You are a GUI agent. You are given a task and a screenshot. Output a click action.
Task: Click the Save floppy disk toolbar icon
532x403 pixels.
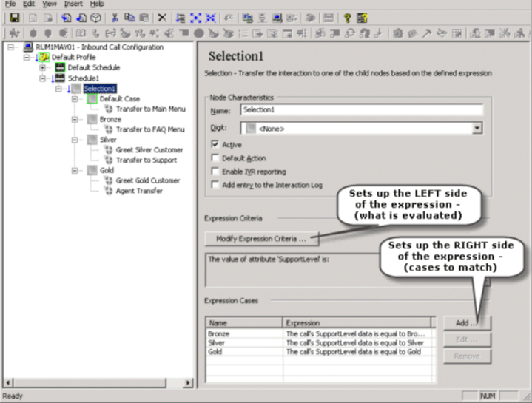point(15,17)
